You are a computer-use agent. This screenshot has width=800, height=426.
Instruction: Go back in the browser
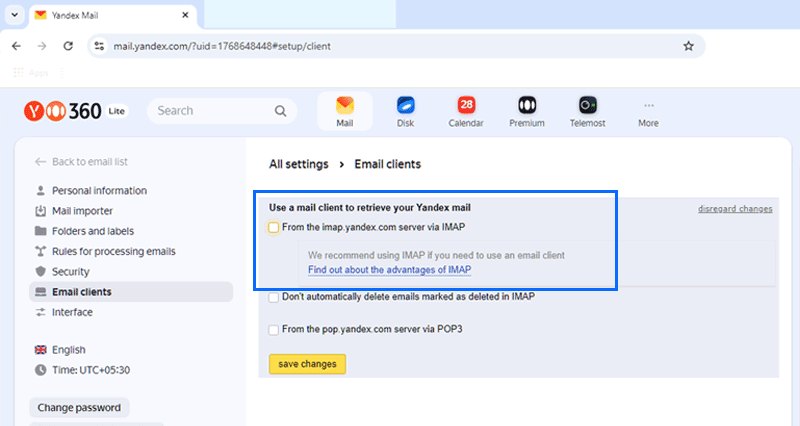(x=16, y=46)
